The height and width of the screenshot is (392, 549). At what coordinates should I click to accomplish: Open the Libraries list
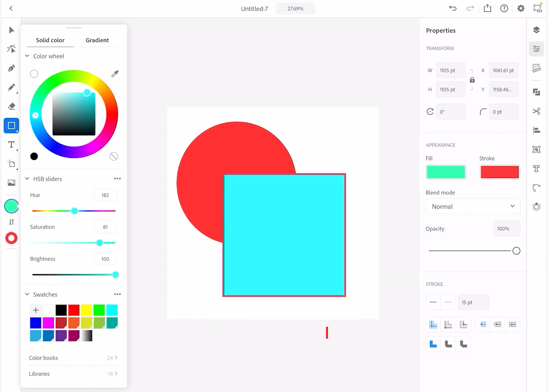74,373
